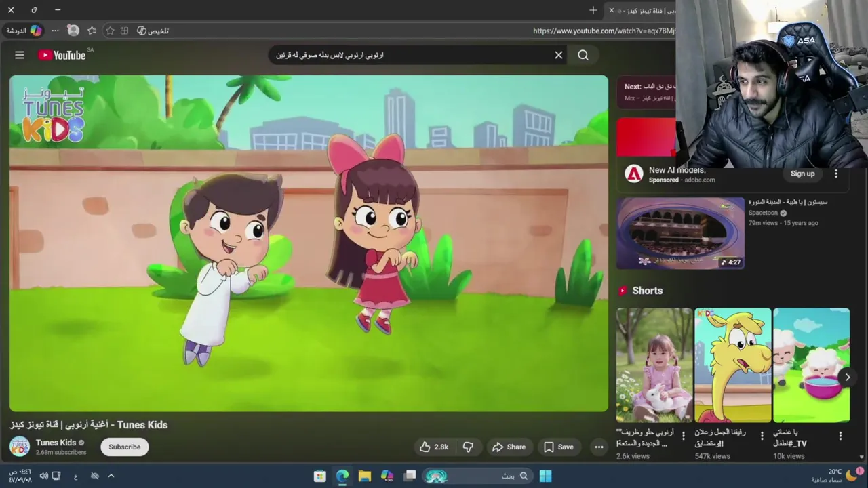Clear the YouTube search box text
This screenshot has width=868, height=488.
click(x=559, y=55)
